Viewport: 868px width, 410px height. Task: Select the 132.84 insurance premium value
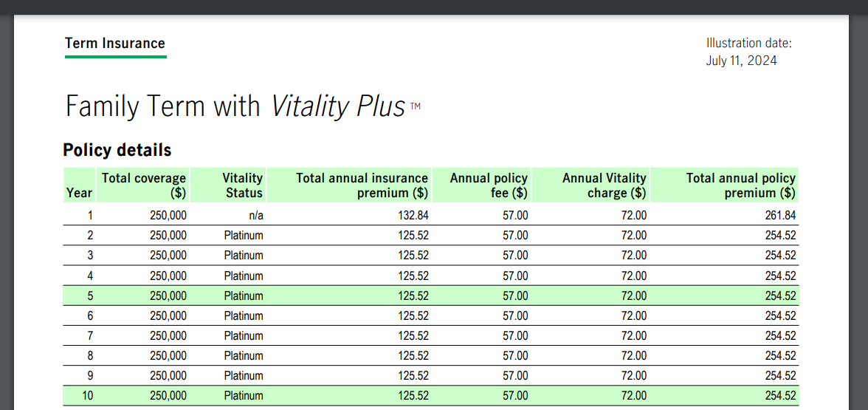coord(413,216)
